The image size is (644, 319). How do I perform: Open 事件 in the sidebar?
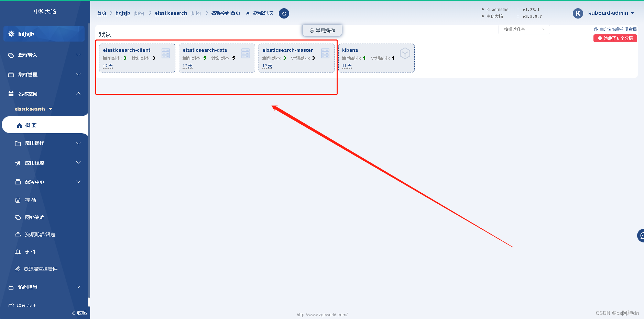[31, 252]
